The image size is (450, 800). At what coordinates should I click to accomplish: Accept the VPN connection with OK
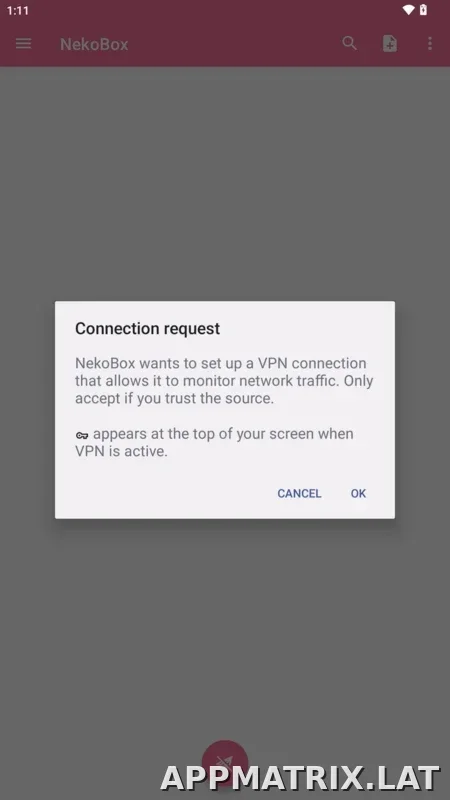coord(358,493)
